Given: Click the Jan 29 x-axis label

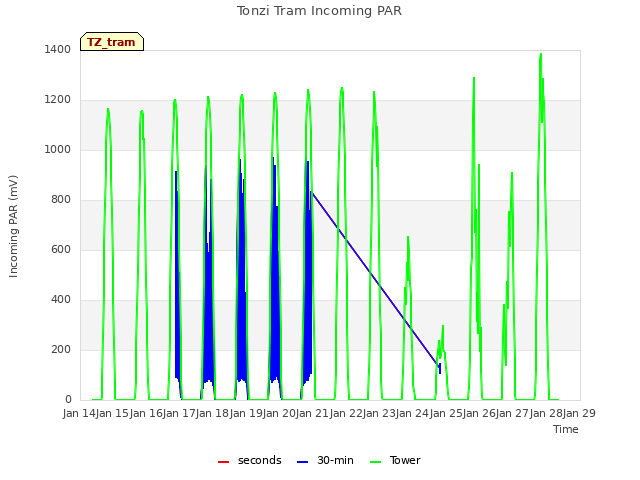Looking at the screenshot, I should (579, 413).
